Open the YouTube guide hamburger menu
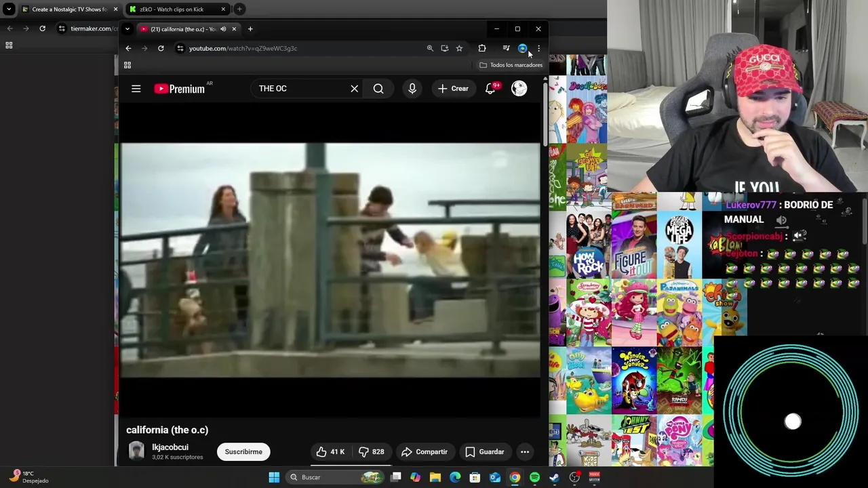Image resolution: width=868 pixels, height=488 pixels. pyautogui.click(x=136, y=89)
